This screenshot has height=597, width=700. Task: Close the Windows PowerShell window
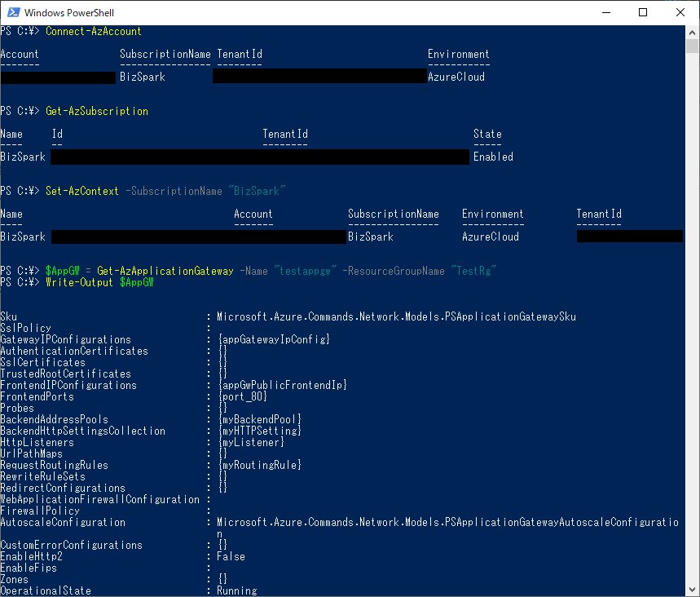[680, 12]
